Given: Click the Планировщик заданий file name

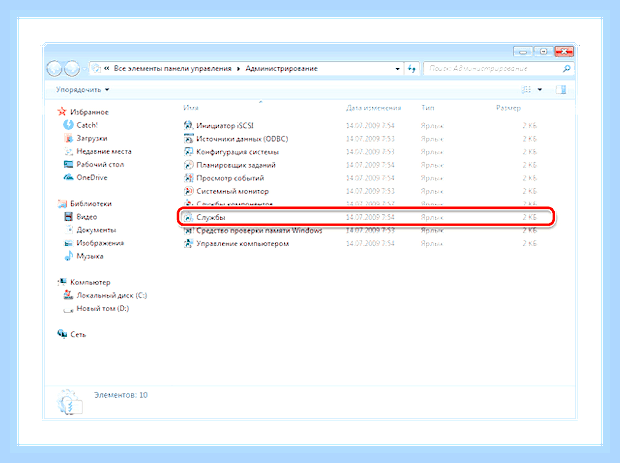Looking at the screenshot, I should coord(236,165).
